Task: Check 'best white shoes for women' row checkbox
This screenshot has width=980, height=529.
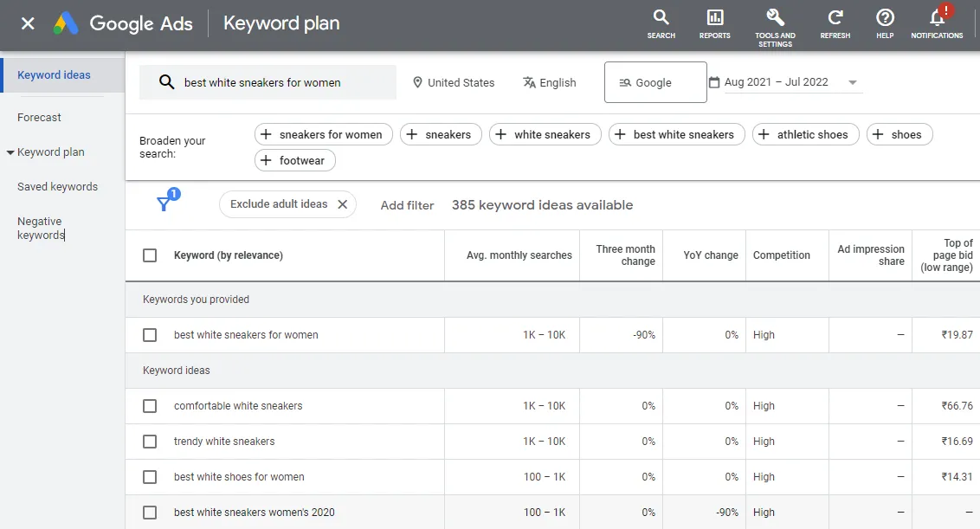Action: click(150, 477)
